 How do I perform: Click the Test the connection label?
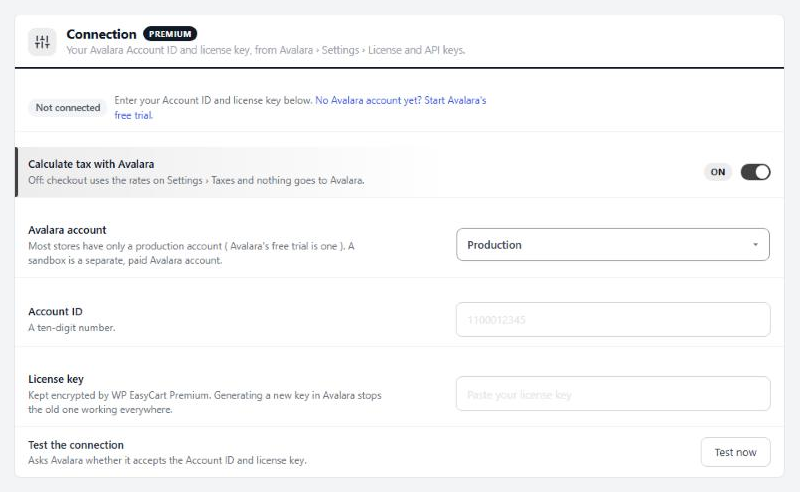[x=76, y=445]
